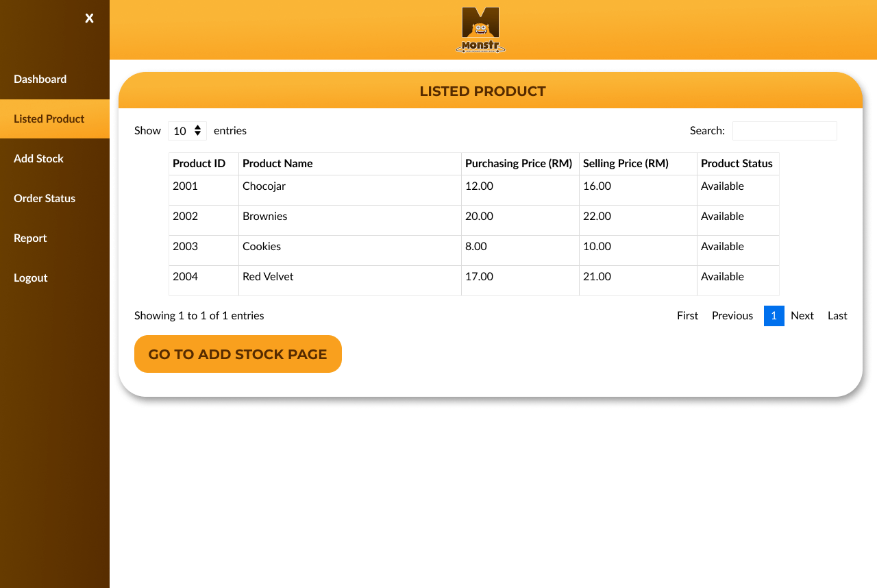Viewport: 877px width, 588px height.
Task: Sort table by Selling Price column
Action: pyautogui.click(x=626, y=163)
